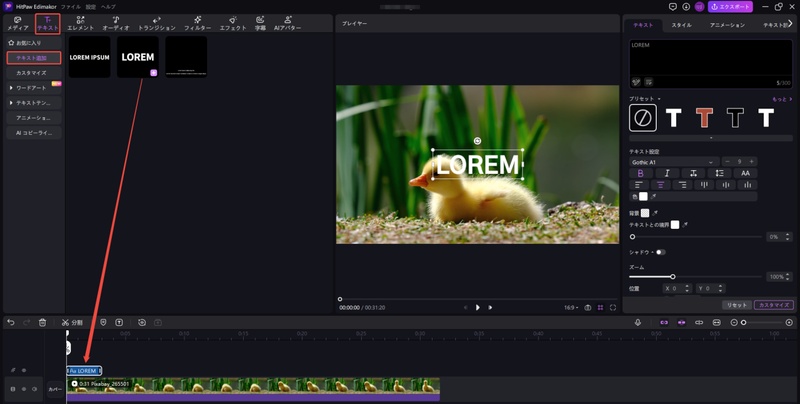Click the LOREM text input box
The height and width of the screenshot is (404, 800).
[711, 64]
